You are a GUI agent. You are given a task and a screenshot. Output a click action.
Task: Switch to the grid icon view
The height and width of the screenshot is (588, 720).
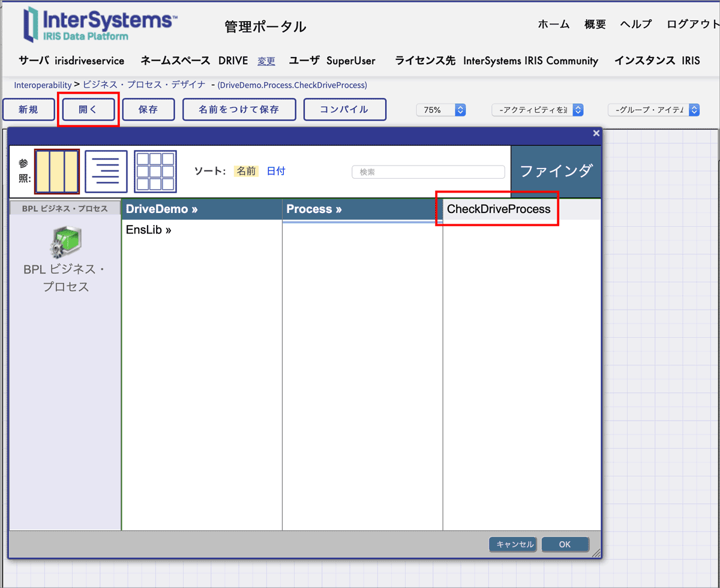tap(155, 172)
